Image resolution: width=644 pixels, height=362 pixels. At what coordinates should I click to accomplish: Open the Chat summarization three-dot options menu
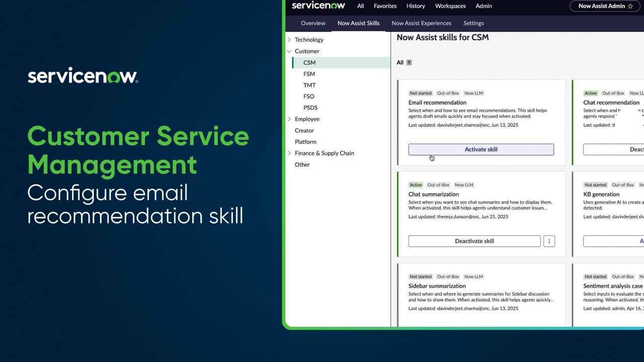point(549,241)
